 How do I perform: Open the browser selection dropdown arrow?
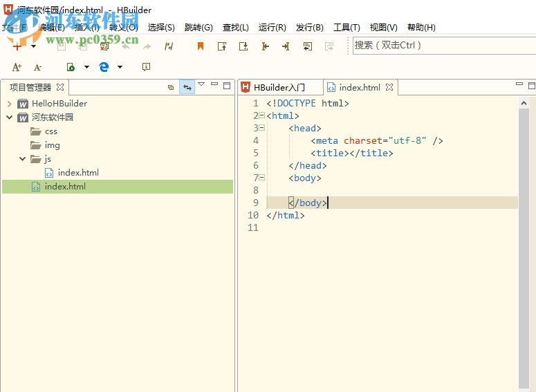120,67
